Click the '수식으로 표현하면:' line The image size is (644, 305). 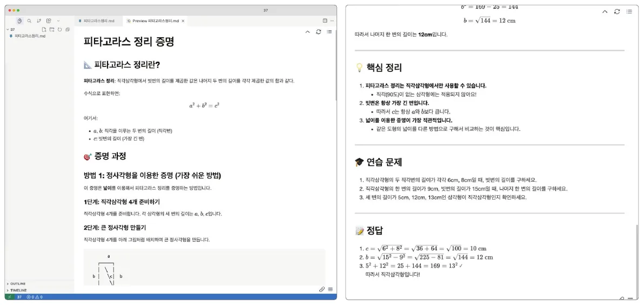pyautogui.click(x=102, y=94)
